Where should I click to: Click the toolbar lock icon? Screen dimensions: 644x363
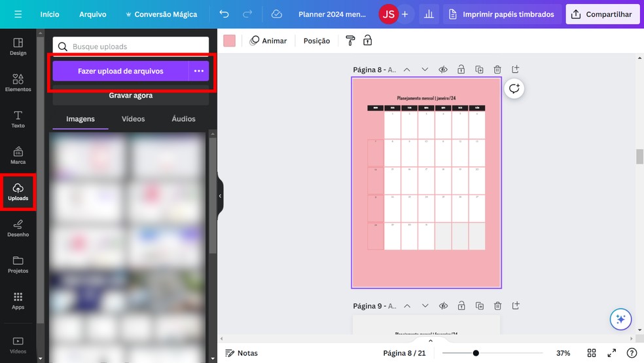coord(368,40)
